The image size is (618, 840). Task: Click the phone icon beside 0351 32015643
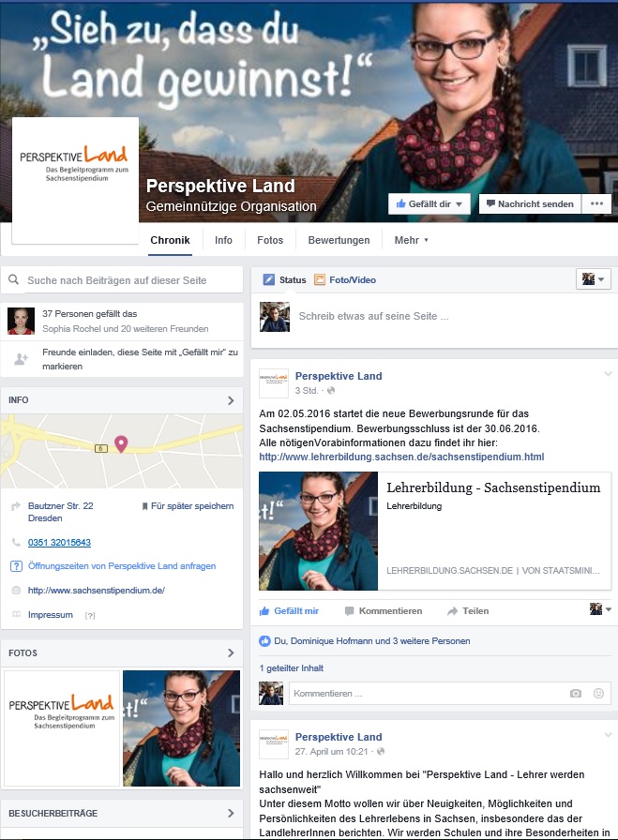(16, 542)
